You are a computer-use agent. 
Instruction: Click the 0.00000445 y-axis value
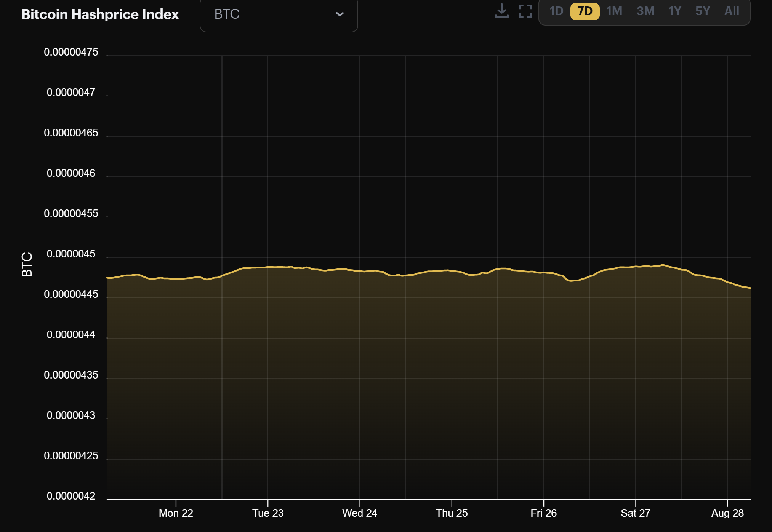[x=71, y=294]
